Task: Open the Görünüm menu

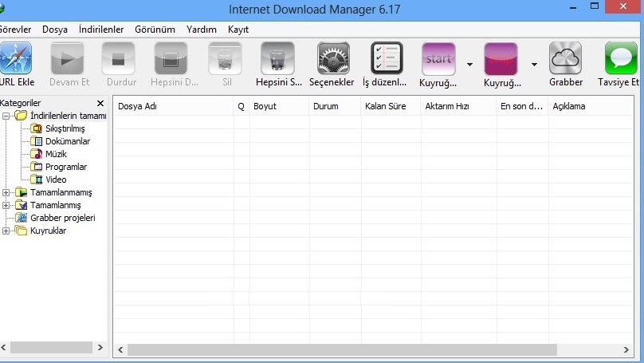Action: 155,30
